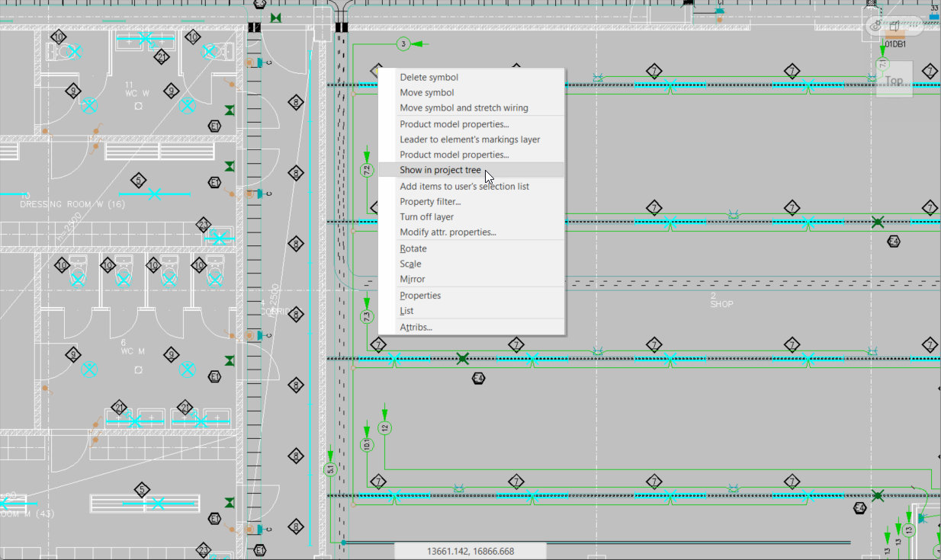Select Leader to element's markings layer
The height and width of the screenshot is (560, 941).
pos(470,139)
